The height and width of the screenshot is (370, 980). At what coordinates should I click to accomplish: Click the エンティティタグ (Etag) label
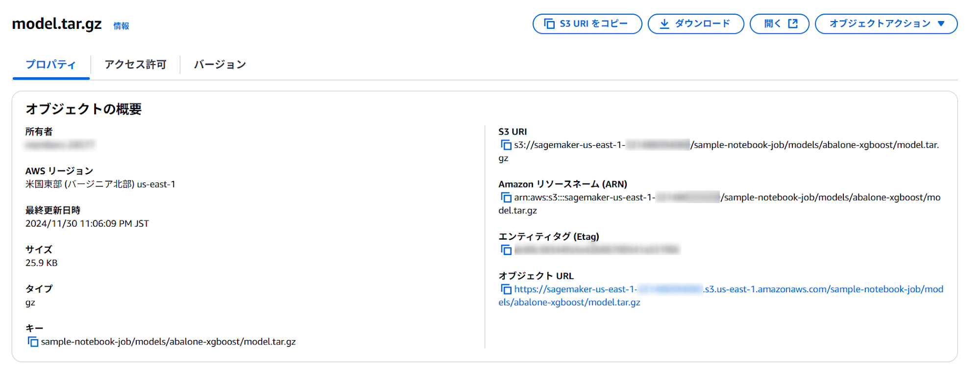click(549, 236)
